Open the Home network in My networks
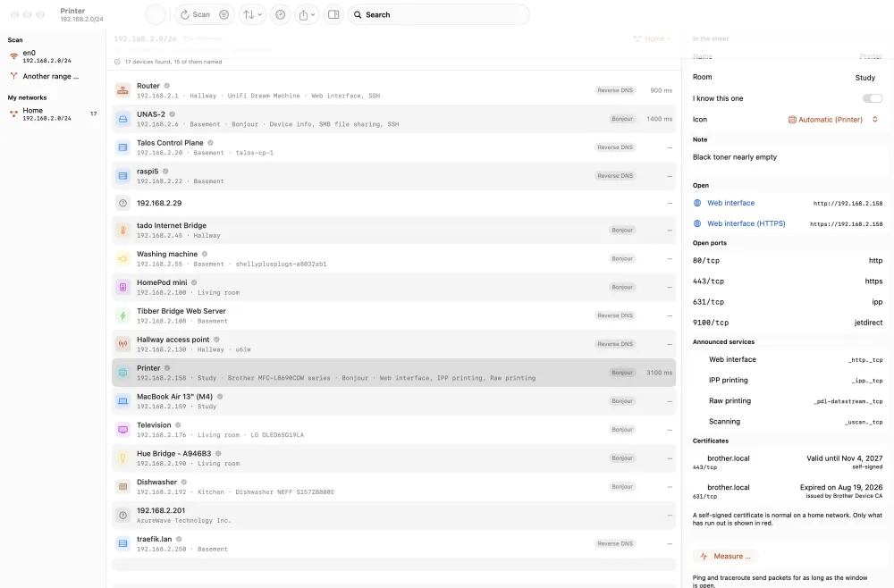894x588 pixels. click(x=52, y=114)
